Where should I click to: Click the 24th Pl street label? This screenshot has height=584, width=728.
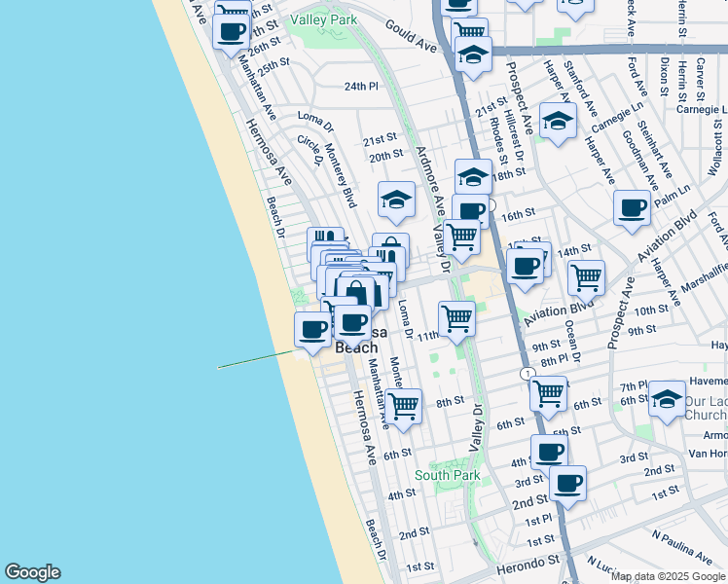click(361, 87)
